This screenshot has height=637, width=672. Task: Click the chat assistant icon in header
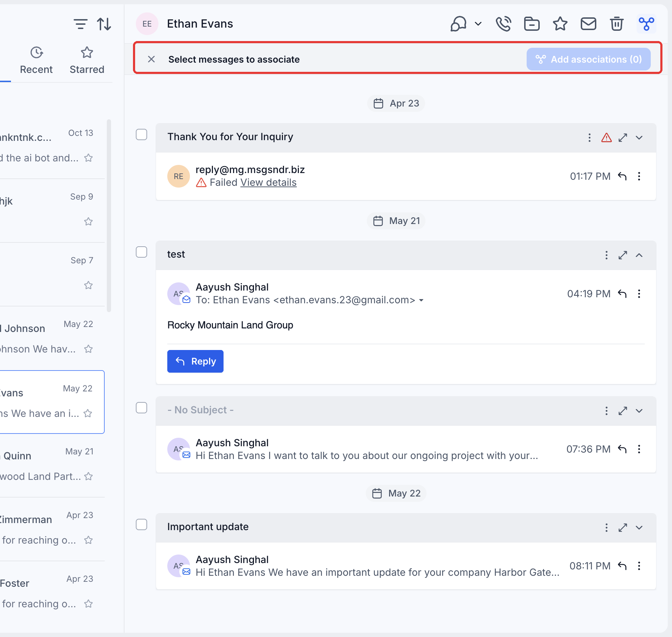coord(458,24)
